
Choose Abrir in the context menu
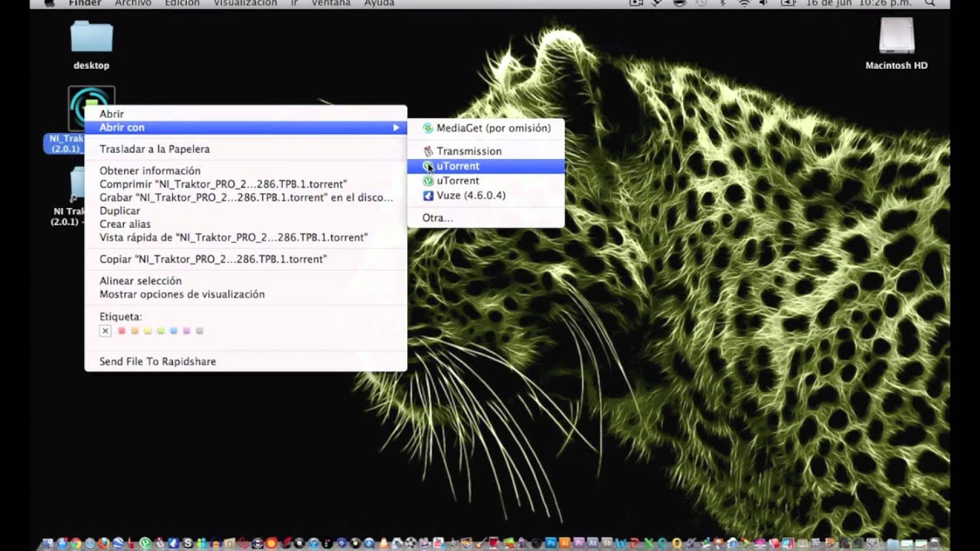245,114
